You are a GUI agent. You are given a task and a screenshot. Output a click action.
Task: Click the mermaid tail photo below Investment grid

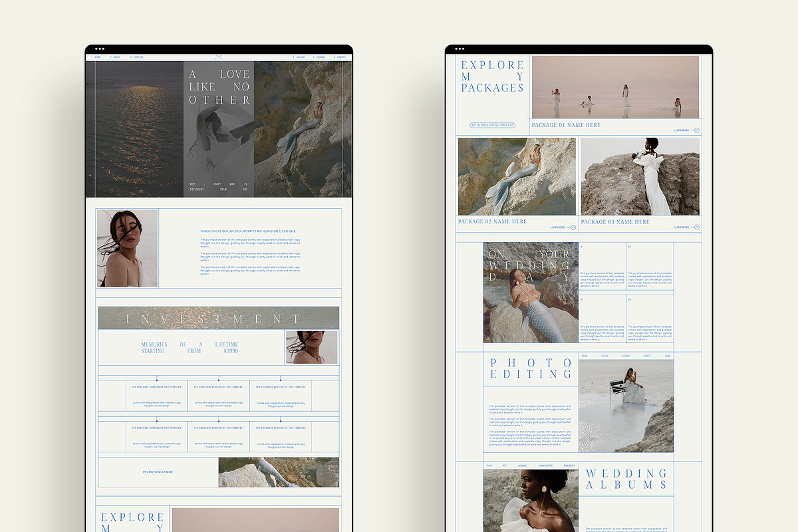tap(279, 472)
